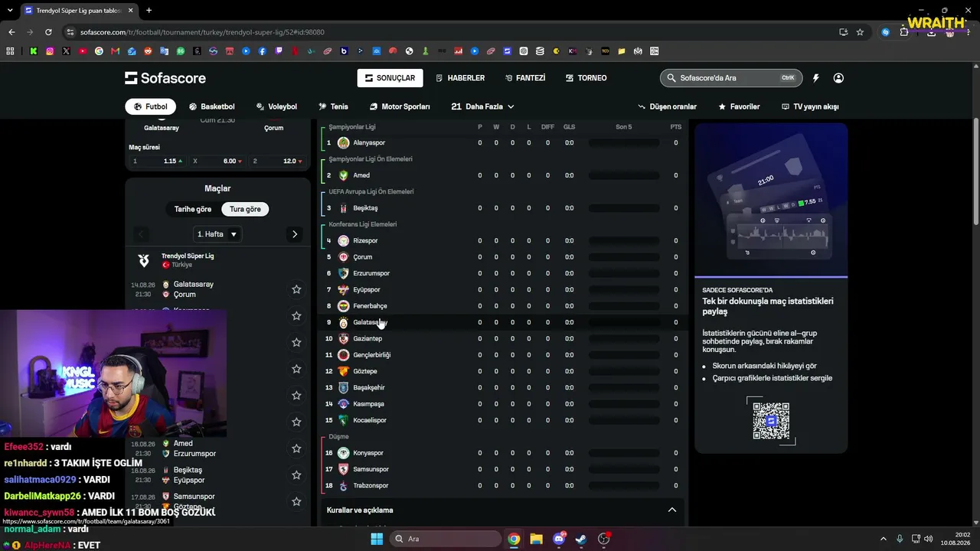Select the 'Tura göre' view option
Screen dimensions: 980x551
[x=245, y=209]
